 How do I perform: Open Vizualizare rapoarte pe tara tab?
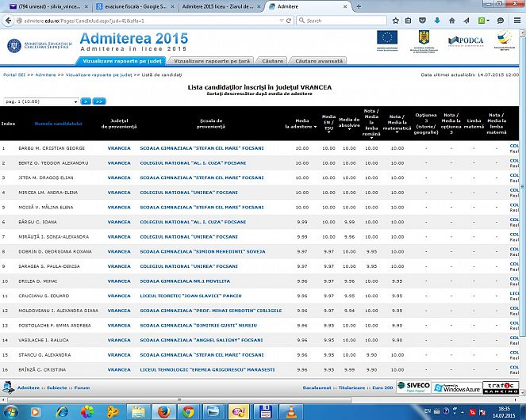[x=212, y=61]
